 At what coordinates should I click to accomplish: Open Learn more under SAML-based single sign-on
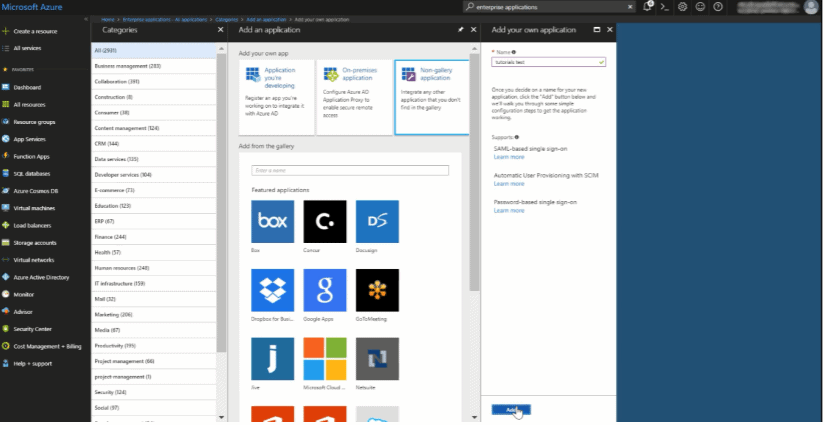[509, 157]
